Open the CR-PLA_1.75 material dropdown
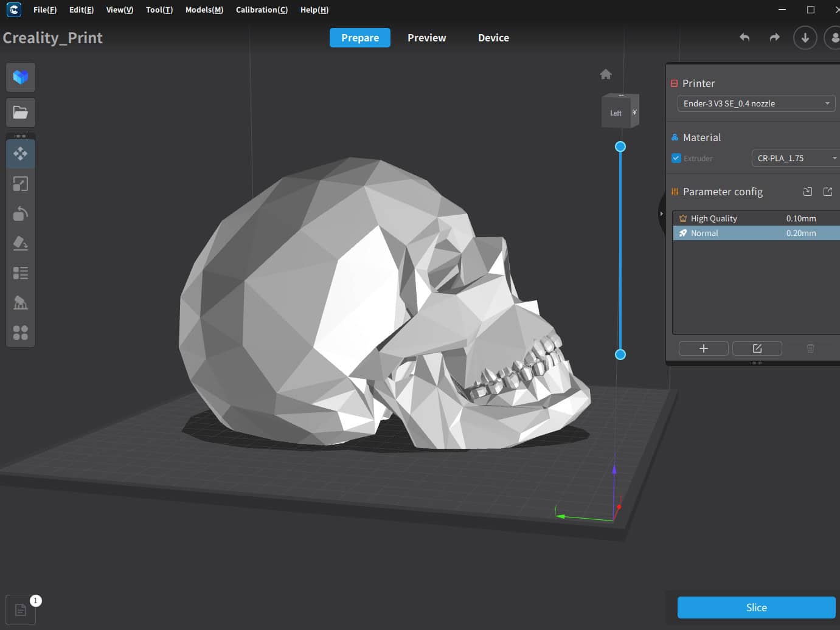 [796, 158]
